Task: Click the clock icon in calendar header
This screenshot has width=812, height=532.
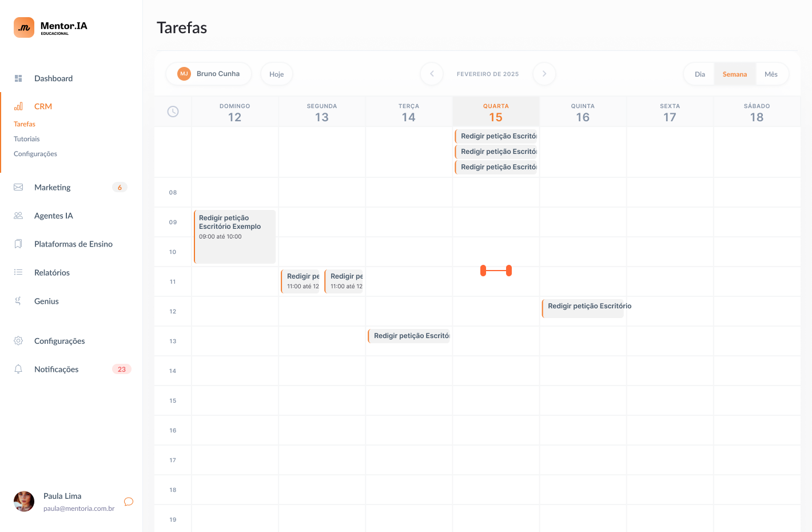Action: coord(173,112)
